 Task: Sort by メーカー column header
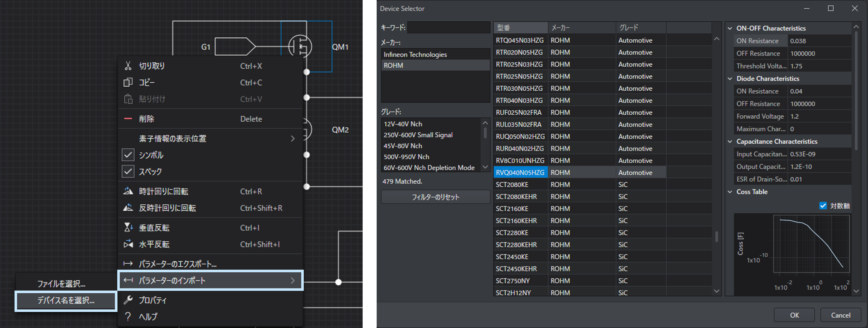pyautogui.click(x=582, y=28)
